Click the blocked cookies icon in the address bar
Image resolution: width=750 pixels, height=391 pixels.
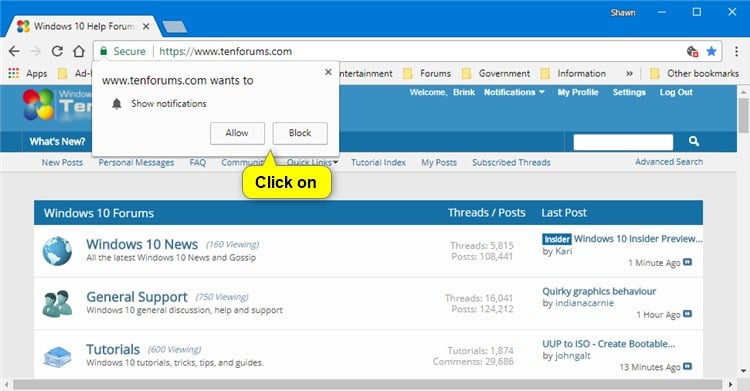(x=692, y=51)
